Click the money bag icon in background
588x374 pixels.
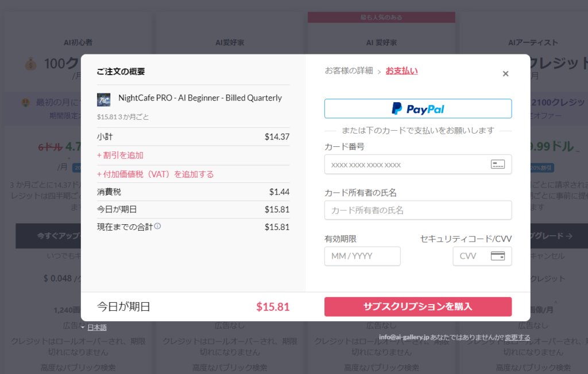[31, 64]
